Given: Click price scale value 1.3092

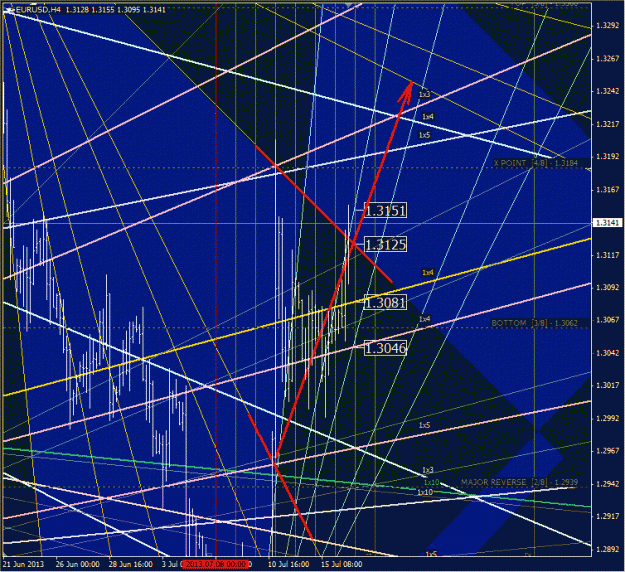Looking at the screenshot, I should (607, 287).
